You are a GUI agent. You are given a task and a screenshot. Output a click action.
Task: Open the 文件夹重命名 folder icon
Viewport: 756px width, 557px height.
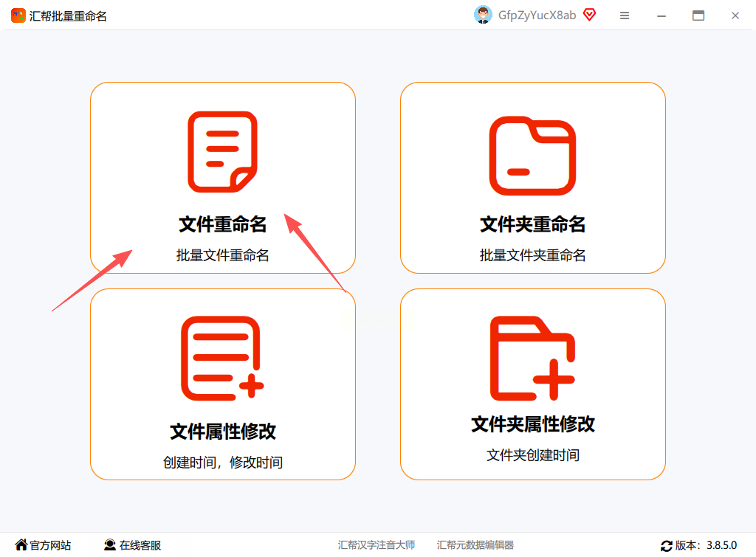point(532,156)
